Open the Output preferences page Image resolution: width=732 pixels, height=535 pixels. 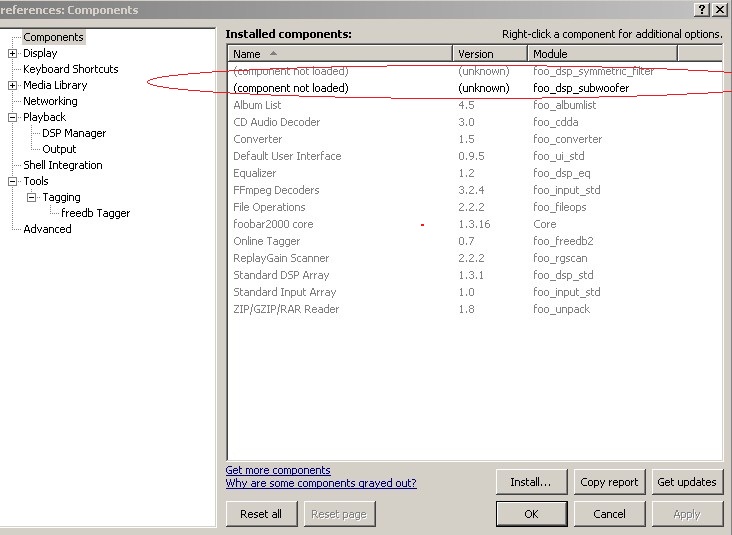59,149
